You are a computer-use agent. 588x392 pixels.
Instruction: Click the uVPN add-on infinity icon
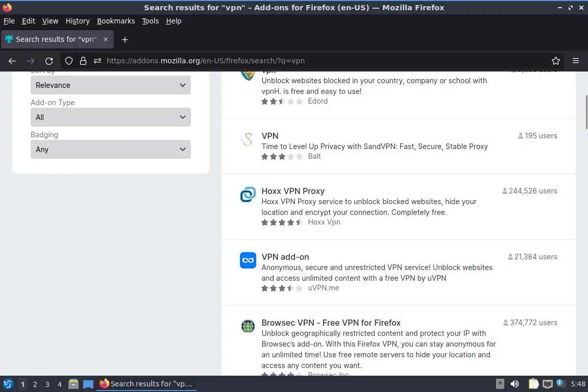[248, 260]
